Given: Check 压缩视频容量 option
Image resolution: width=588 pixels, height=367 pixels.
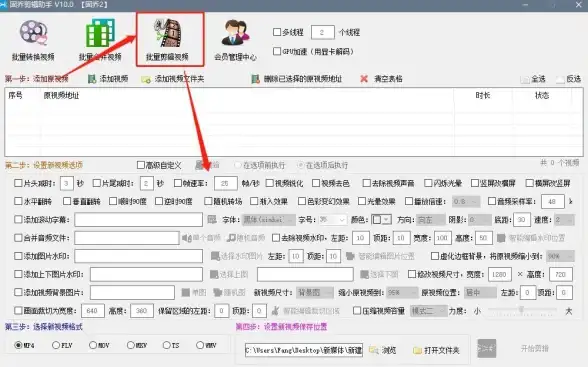Looking at the screenshot, I should click(x=357, y=311).
